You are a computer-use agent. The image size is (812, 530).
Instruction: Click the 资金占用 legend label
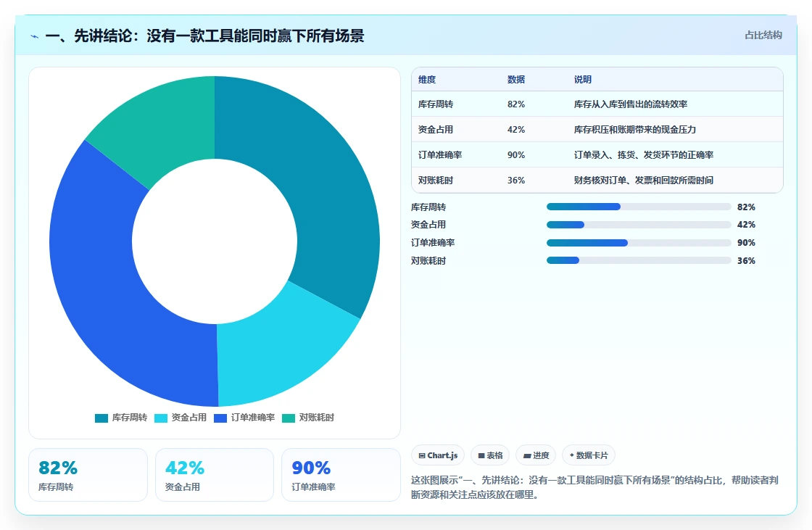189,418
